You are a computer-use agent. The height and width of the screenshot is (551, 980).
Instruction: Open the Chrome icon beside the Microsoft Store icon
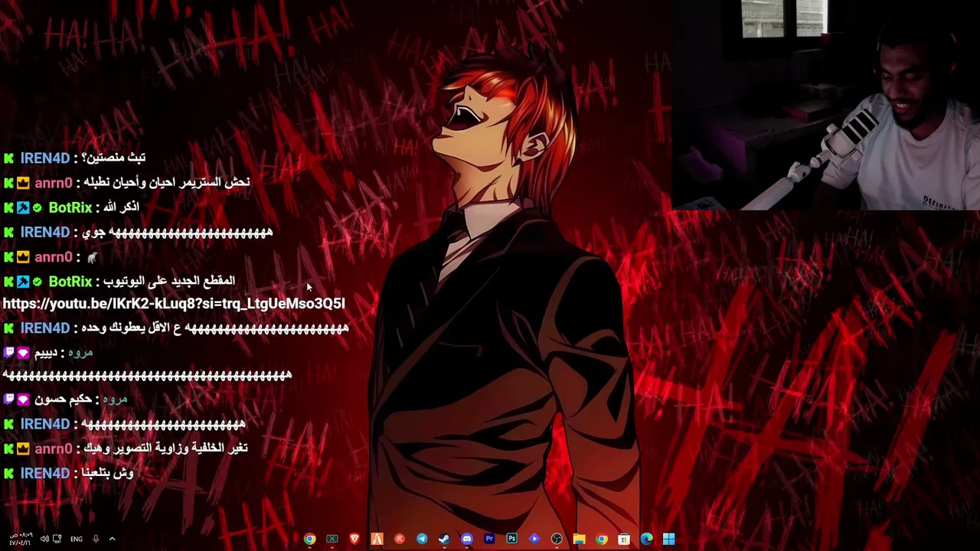[602, 540]
